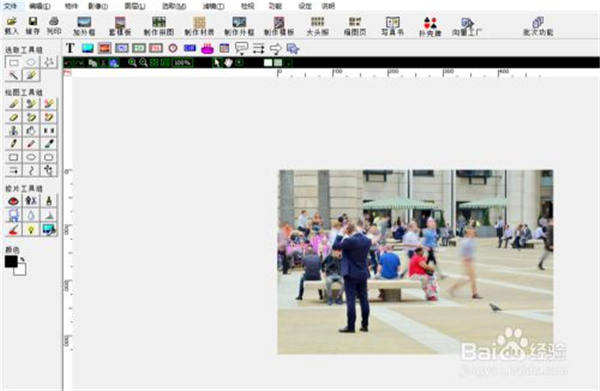Click the speech bubble object icon
Viewport: 600px width, 391px height.
click(x=241, y=48)
